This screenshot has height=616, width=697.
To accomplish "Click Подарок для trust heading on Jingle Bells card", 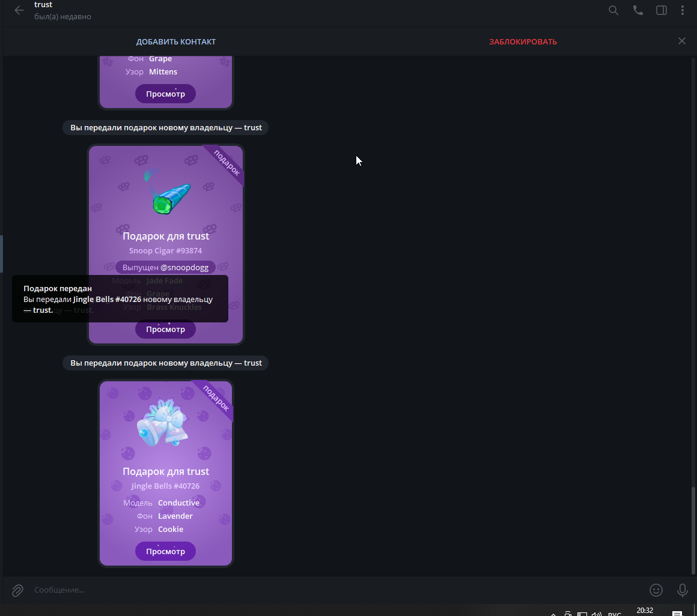I will (x=165, y=472).
